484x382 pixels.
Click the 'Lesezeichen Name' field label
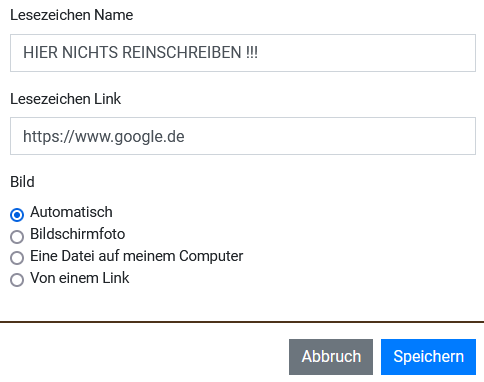[72, 15]
